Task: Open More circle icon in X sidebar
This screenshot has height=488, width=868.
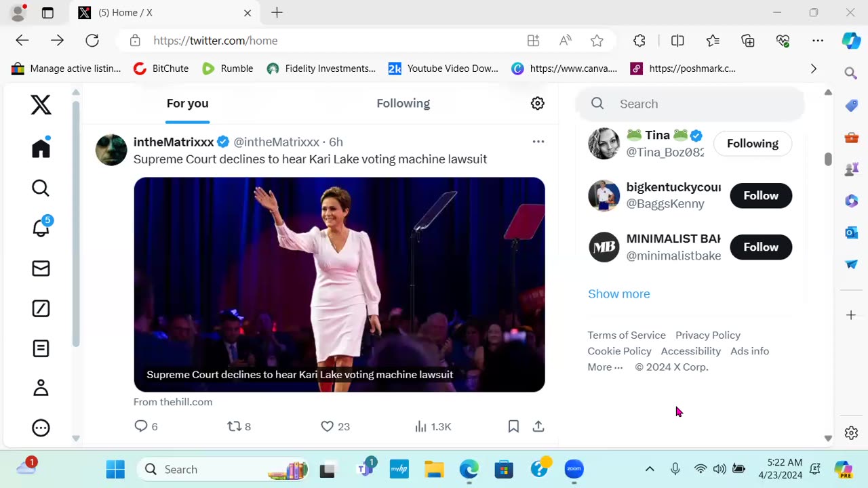Action: (x=41, y=428)
